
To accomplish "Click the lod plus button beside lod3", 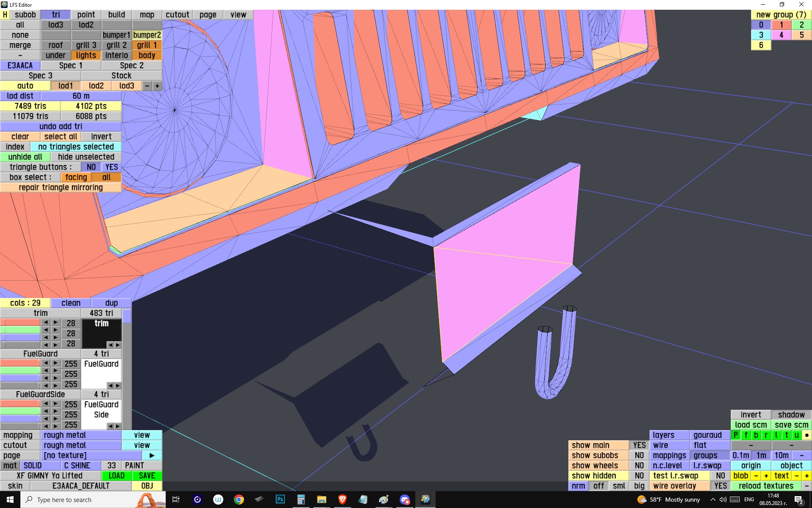I will coord(157,86).
